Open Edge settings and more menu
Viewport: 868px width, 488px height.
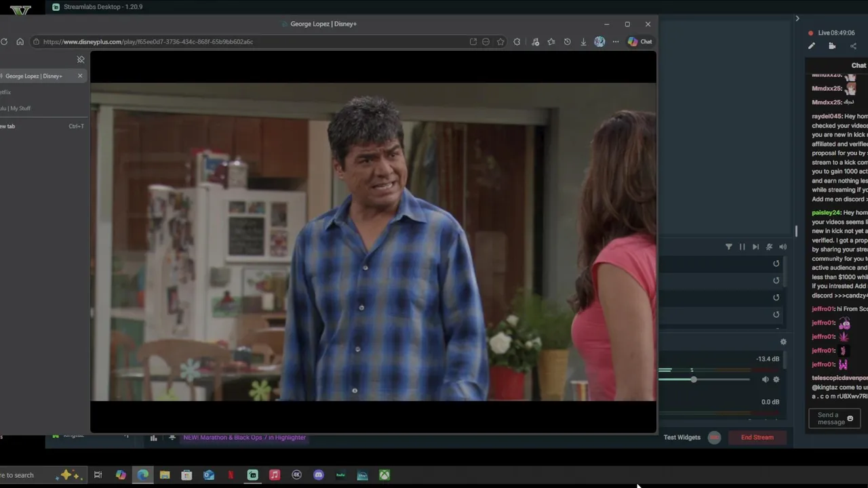click(616, 41)
